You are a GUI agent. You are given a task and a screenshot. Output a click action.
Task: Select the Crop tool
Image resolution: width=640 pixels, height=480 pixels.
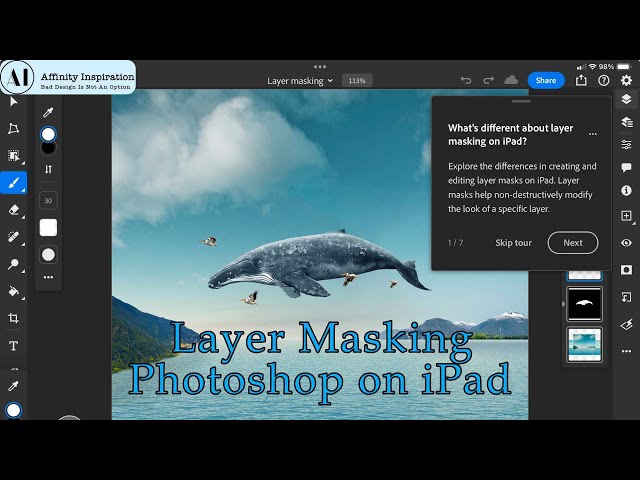click(x=13, y=318)
